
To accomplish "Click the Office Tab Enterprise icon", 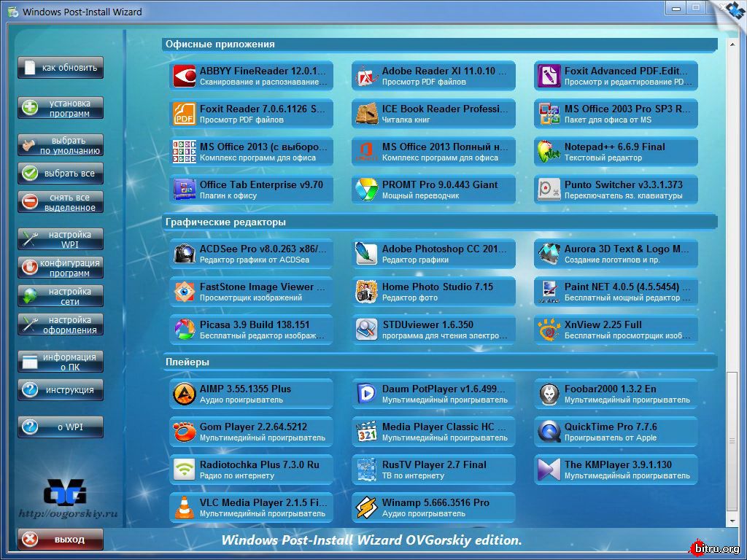I will (184, 190).
